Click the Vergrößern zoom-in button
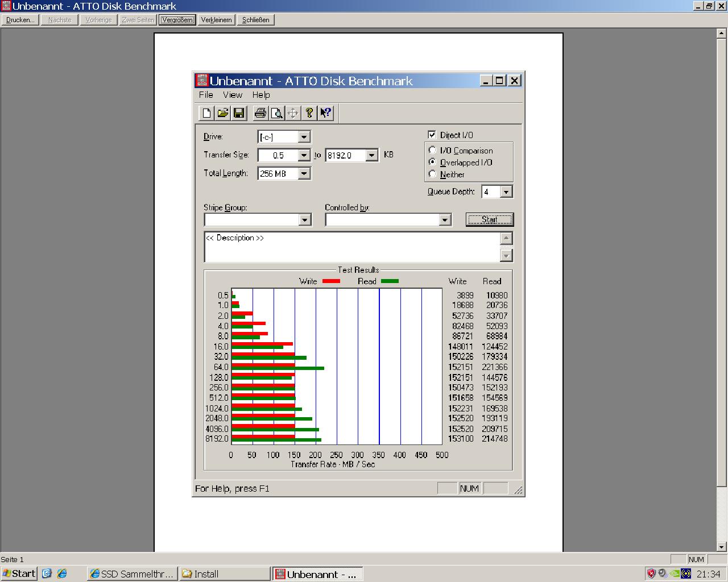This screenshot has height=582, width=728. pyautogui.click(x=177, y=20)
